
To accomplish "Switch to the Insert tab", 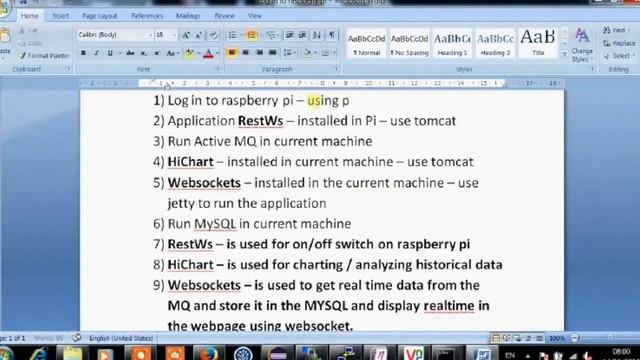I will point(60,16).
